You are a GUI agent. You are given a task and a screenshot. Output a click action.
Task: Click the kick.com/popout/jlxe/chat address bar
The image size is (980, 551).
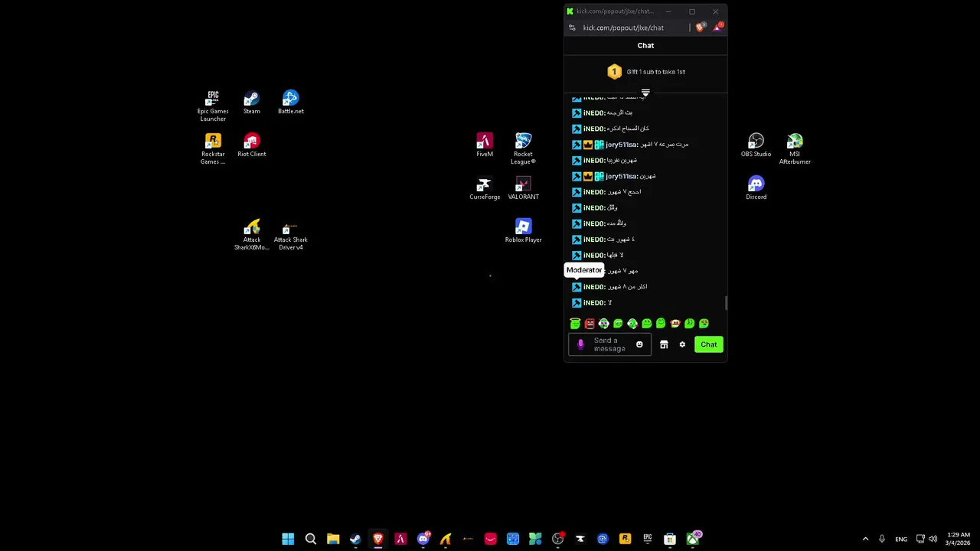(623, 28)
